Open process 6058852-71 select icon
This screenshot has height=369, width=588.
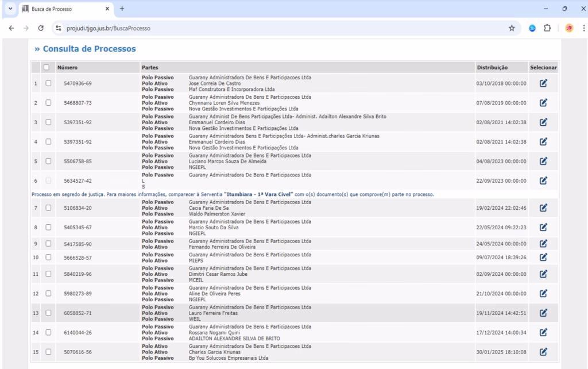543,312
